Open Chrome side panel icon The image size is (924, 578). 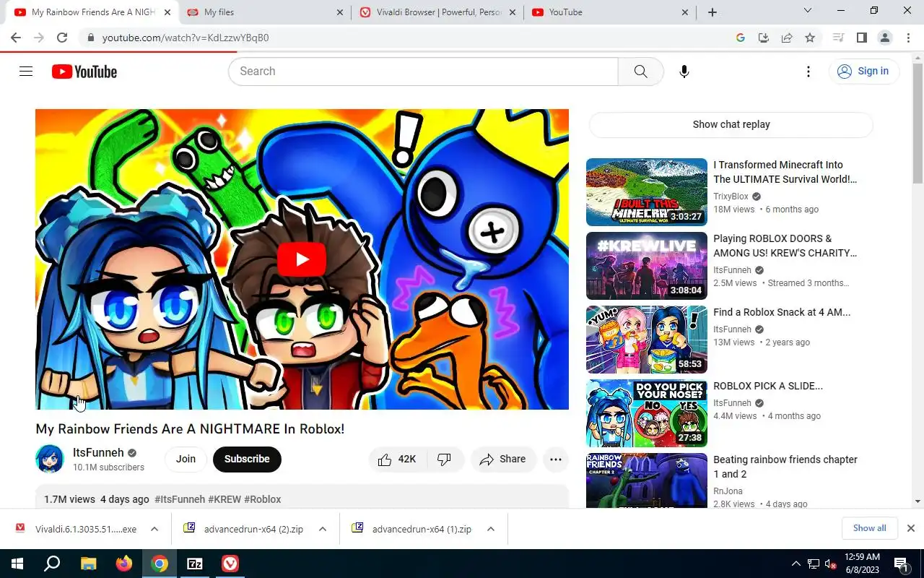[861, 38]
